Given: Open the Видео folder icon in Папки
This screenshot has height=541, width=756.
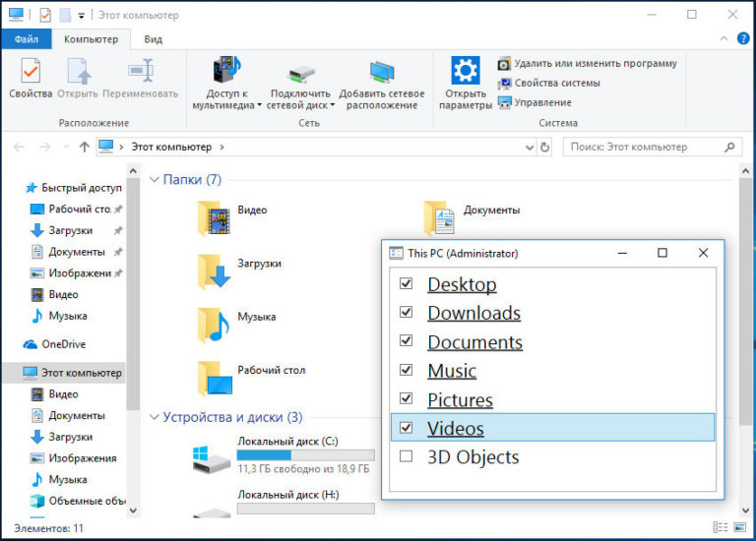Looking at the screenshot, I should [214, 216].
